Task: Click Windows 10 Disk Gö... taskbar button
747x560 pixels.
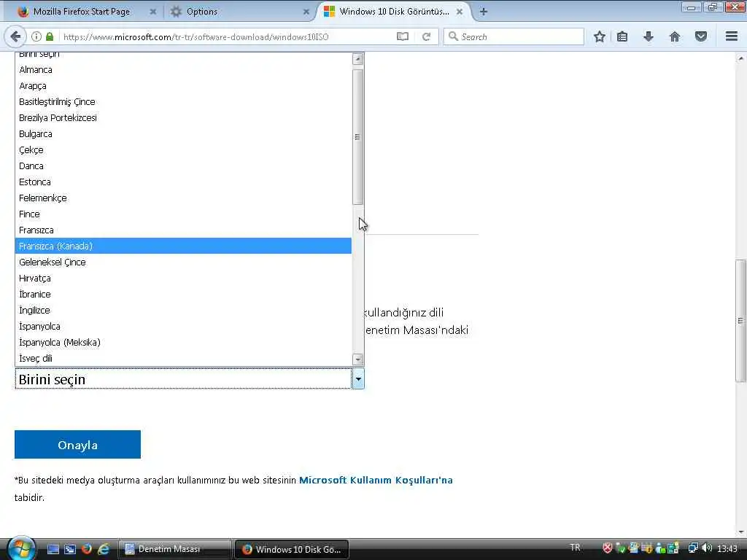Action: tap(292, 549)
